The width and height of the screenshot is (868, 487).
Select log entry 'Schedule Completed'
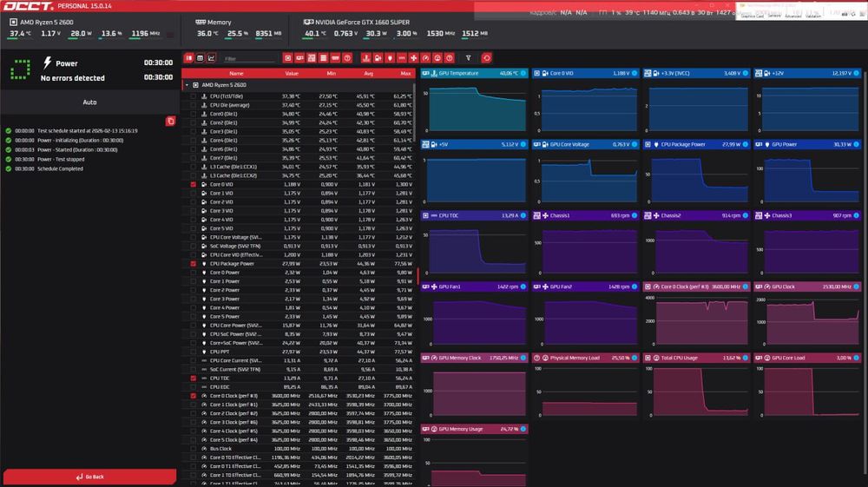coord(60,168)
